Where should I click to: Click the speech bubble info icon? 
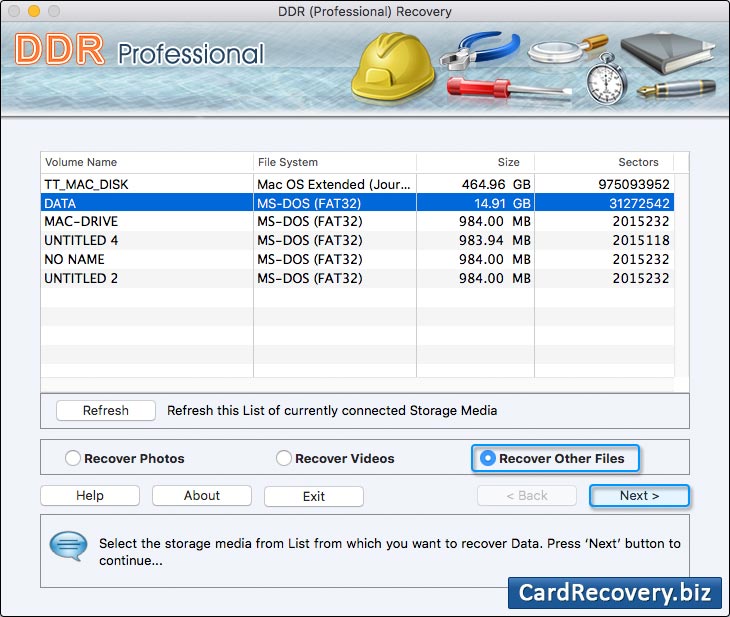tap(68, 546)
